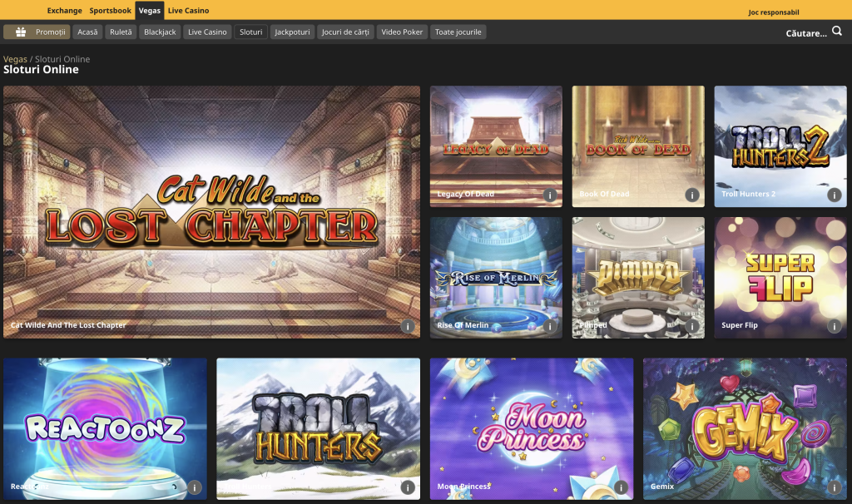Select the Sloturi category
The image size is (852, 504).
[251, 32]
